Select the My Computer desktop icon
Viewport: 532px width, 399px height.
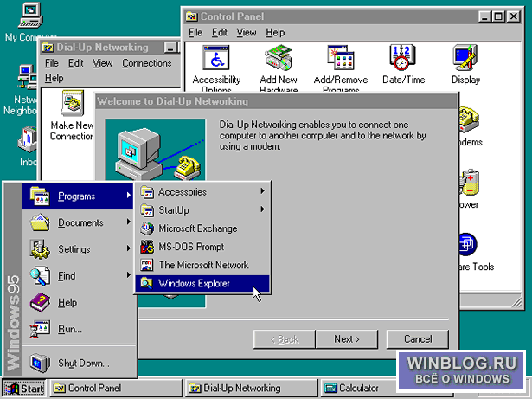pyautogui.click(x=30, y=16)
